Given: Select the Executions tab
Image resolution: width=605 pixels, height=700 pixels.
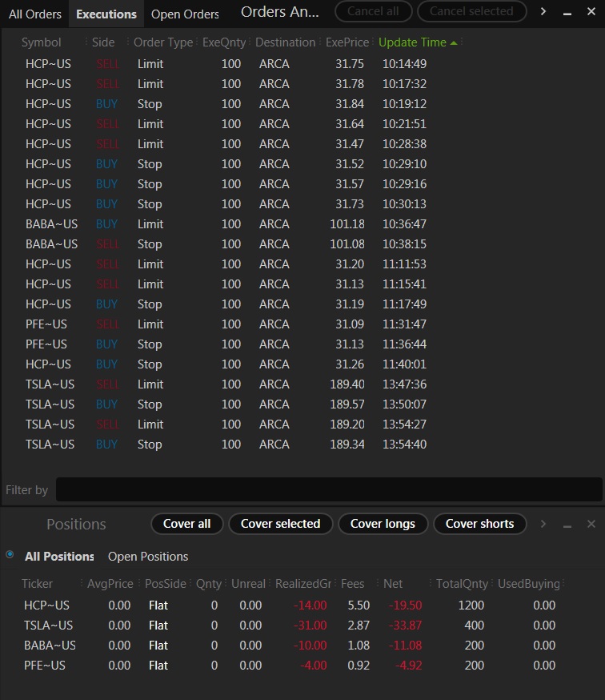Looking at the screenshot, I should click(x=106, y=14).
